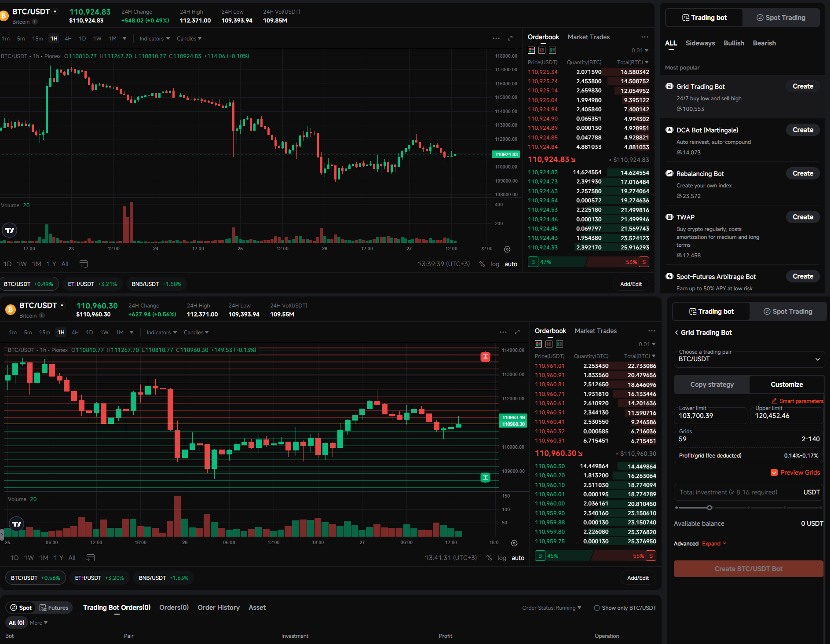
Task: Click the Rebalancing Bot icon
Action: click(669, 174)
